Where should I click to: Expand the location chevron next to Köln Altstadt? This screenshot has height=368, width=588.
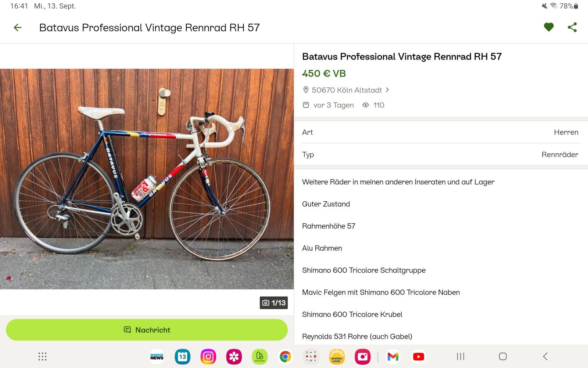(x=387, y=90)
